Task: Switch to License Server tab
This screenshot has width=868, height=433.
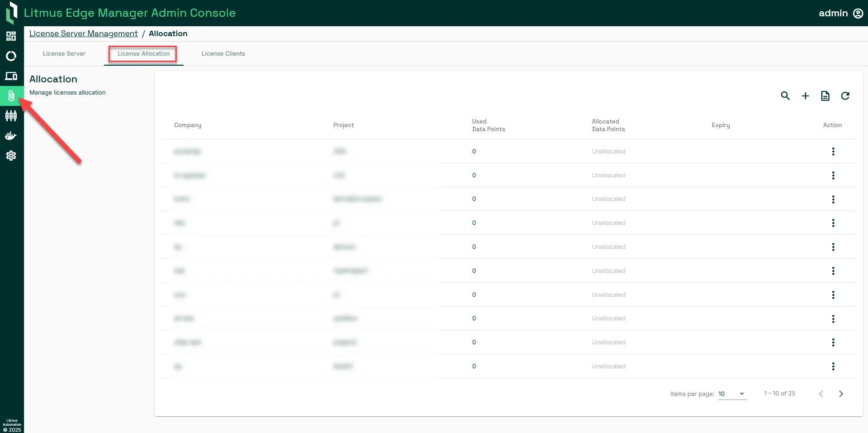Action: point(64,53)
